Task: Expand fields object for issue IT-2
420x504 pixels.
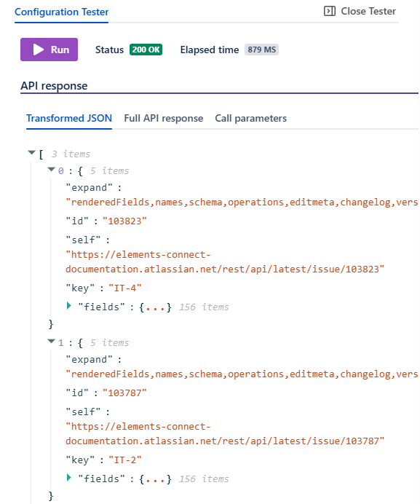Action: [68, 477]
